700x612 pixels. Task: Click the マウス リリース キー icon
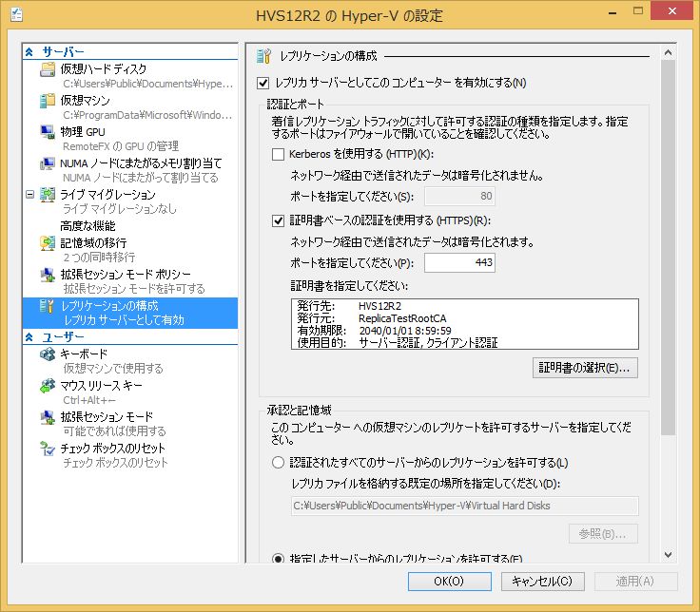[x=48, y=386]
